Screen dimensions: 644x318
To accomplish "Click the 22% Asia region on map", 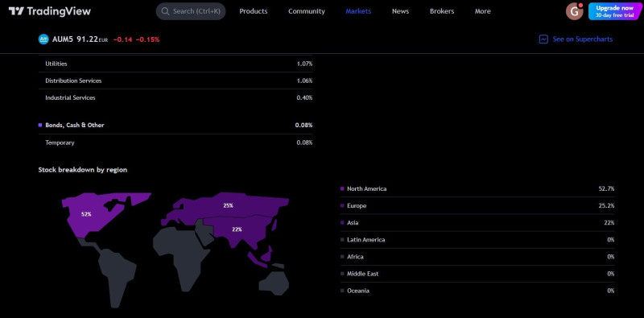I will click(237, 229).
